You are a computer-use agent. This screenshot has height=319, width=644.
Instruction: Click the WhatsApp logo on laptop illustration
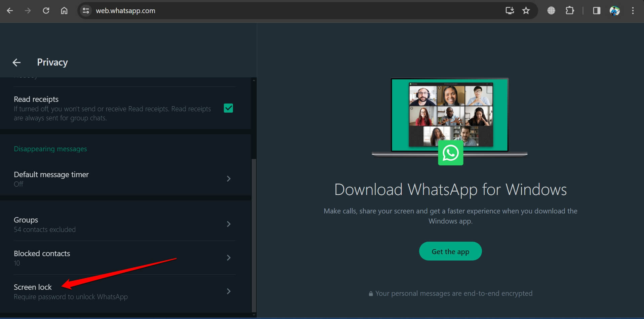point(450,153)
